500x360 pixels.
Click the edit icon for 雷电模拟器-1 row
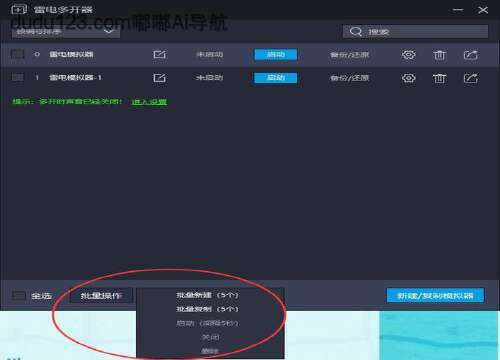[x=159, y=78]
